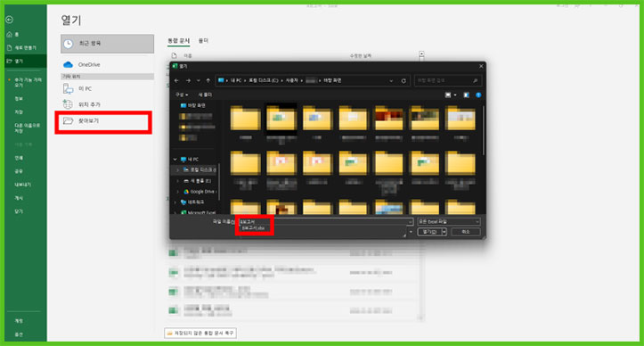Click the circled back arrow in the Excel backstage
The image size is (644, 346).
(10, 20)
